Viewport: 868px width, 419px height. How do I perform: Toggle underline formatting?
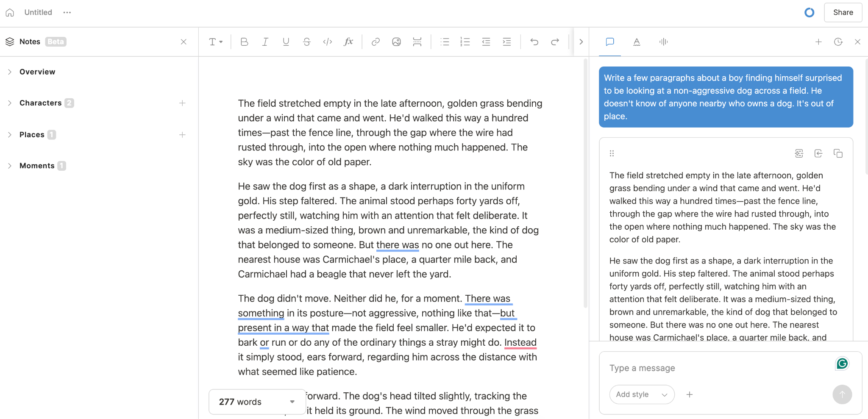pos(286,42)
